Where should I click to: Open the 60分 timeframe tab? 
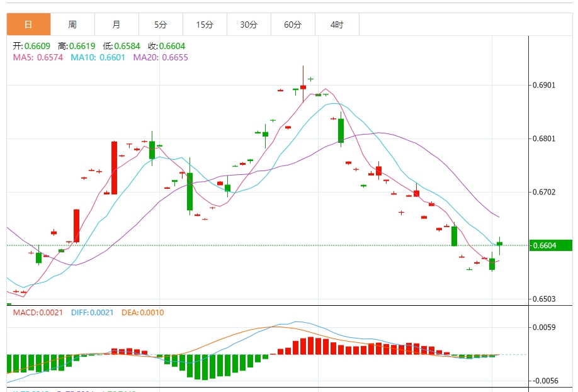[x=293, y=25]
